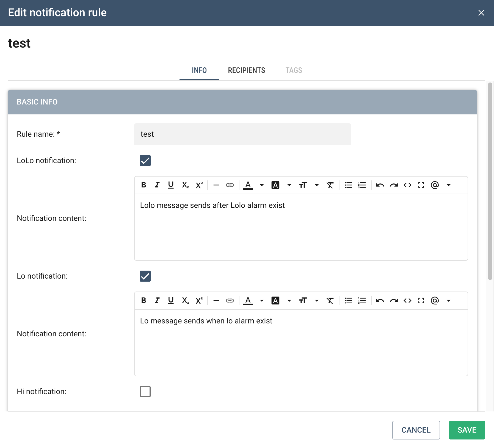Enable the Hi notification checkbox

[x=145, y=392]
